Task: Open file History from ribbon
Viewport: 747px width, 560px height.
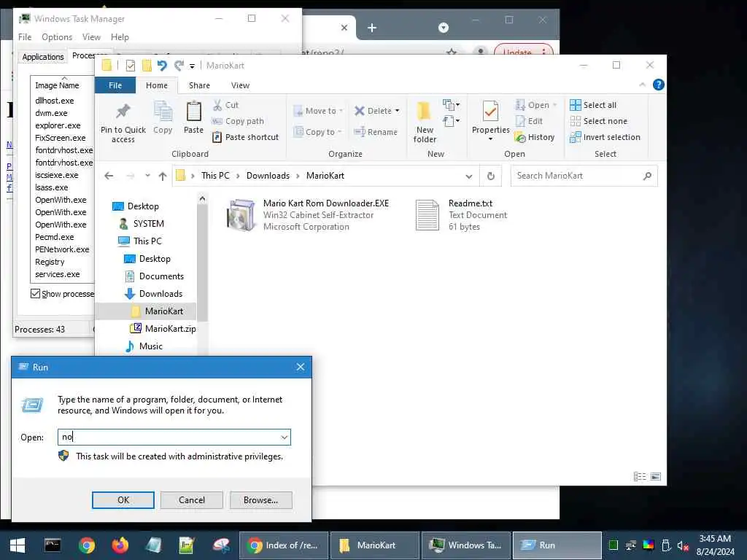Action: tap(535, 137)
